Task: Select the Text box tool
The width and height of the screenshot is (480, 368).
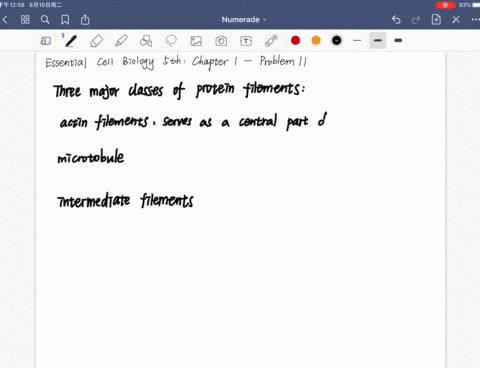Action: coord(246,41)
